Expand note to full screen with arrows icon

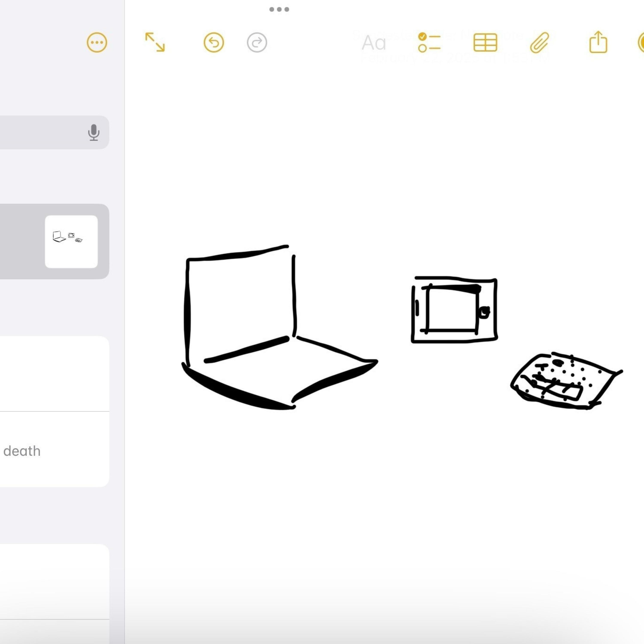pyautogui.click(x=155, y=42)
